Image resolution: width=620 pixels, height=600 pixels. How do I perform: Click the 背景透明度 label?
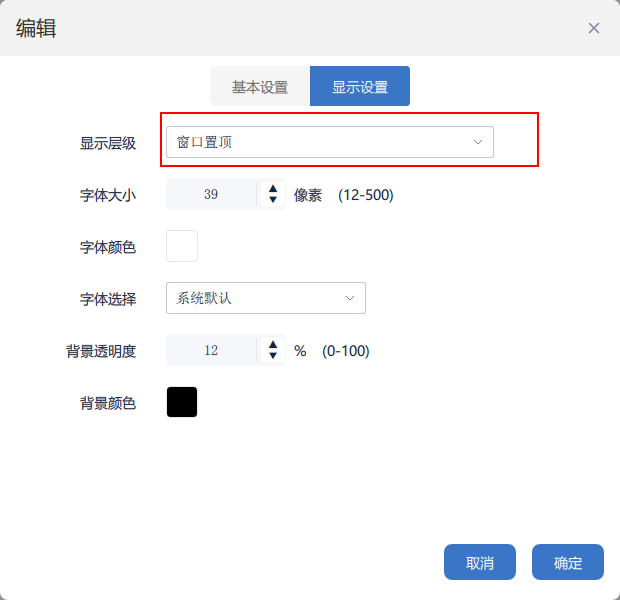[x=101, y=351]
